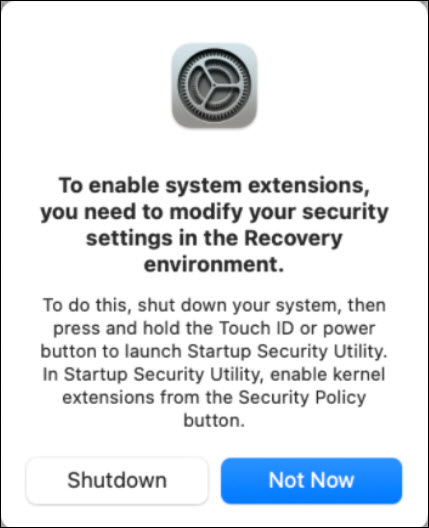This screenshot has height=528, width=429.
Task: Select the heading line 'settings in the Recovery'
Action: [214, 238]
